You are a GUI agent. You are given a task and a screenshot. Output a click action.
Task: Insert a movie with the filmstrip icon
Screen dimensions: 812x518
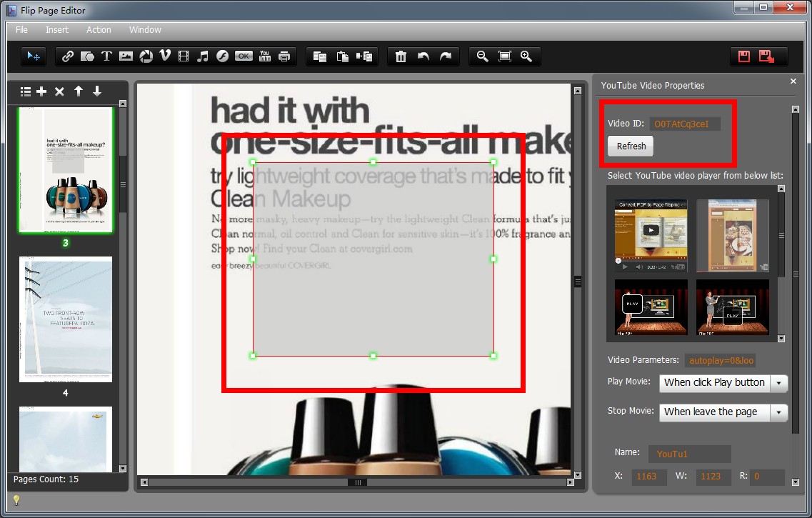point(184,56)
